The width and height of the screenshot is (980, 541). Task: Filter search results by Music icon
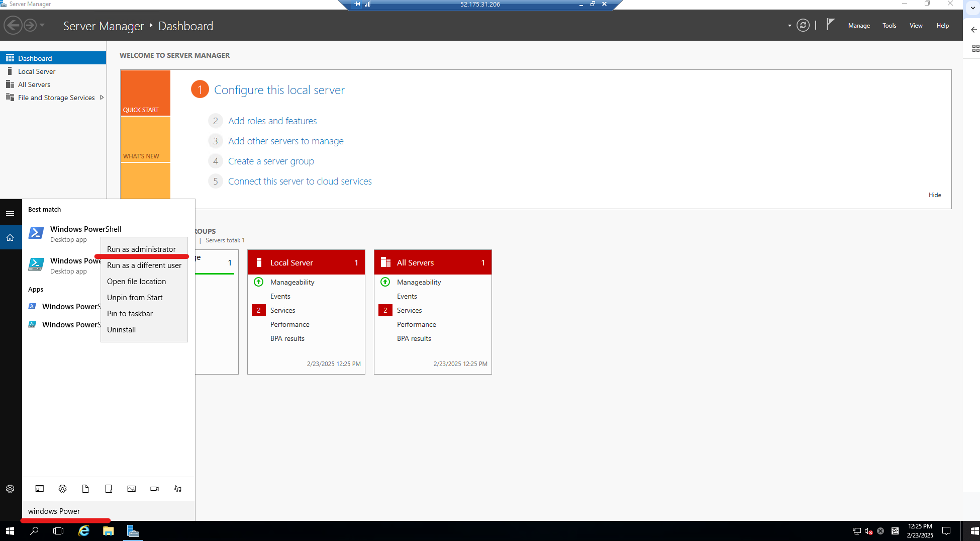click(178, 489)
